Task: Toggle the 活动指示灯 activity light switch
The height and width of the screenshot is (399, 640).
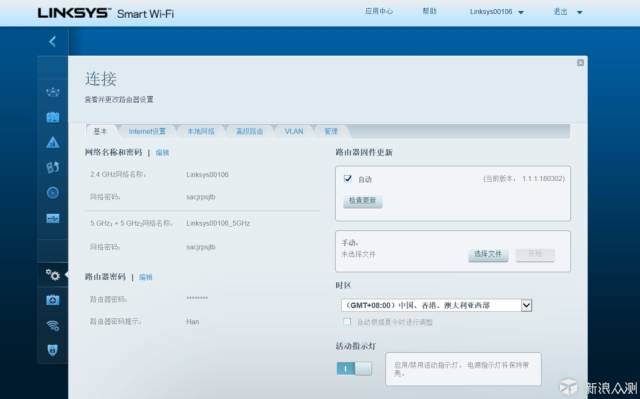Action: [x=354, y=368]
